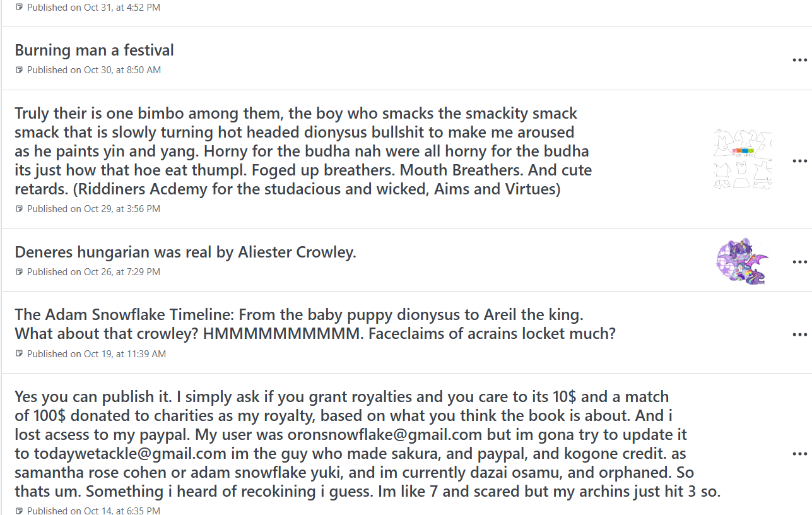Click 'Published on Oct 31, at 4:52 PM' text
812x515 pixels.
point(93,8)
